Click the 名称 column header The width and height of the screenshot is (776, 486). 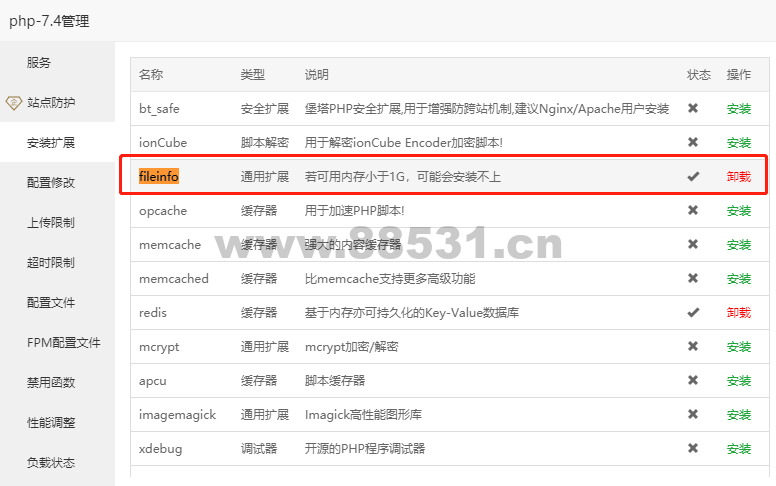(151, 75)
